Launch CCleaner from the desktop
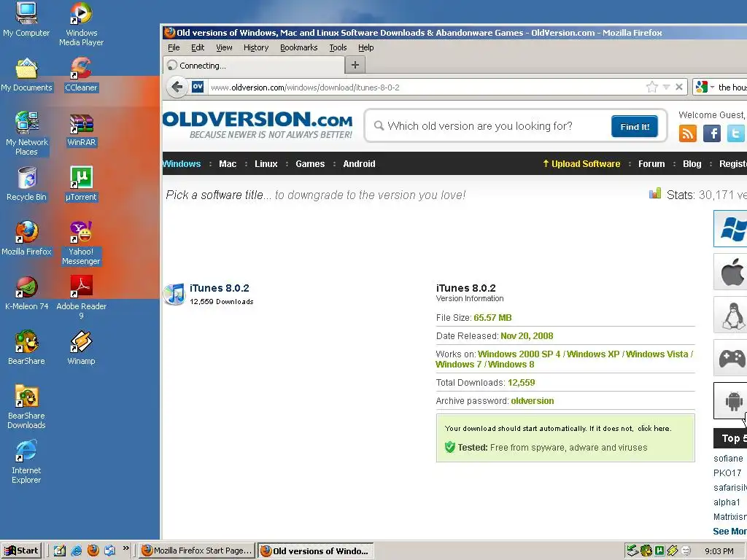 click(x=81, y=75)
